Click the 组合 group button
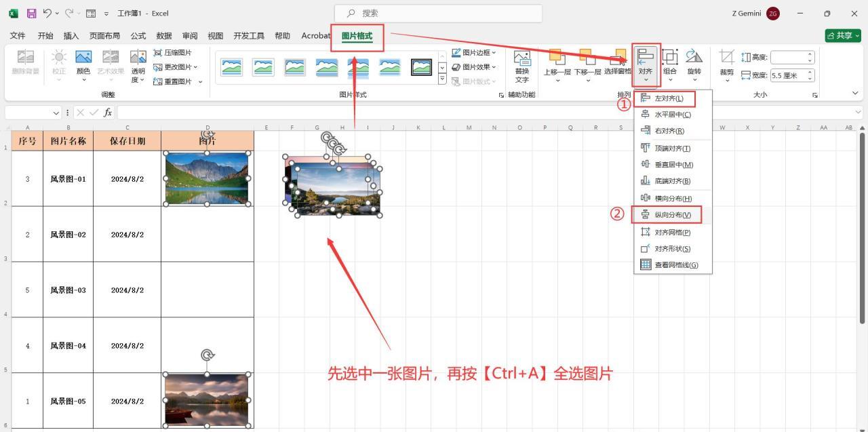This screenshot has height=432, width=868. point(670,66)
